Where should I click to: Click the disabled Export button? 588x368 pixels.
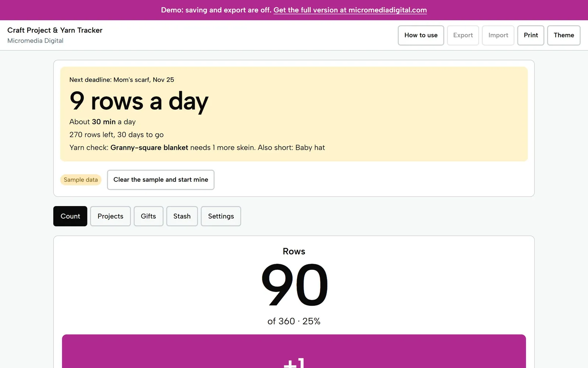point(463,35)
